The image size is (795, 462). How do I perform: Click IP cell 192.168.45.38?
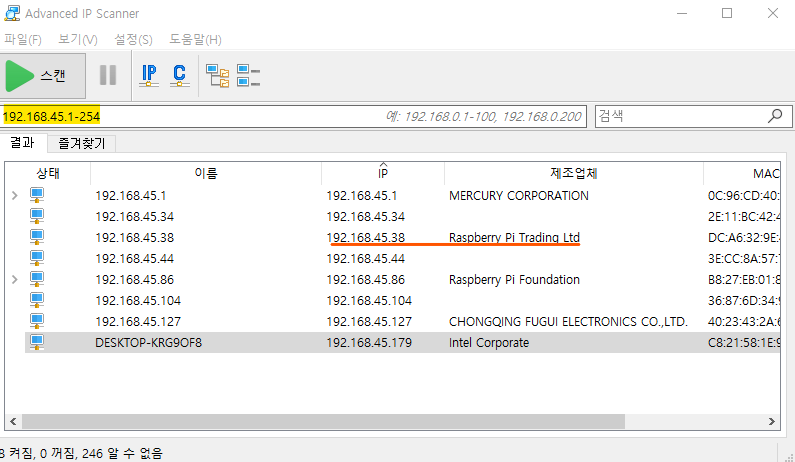click(366, 237)
